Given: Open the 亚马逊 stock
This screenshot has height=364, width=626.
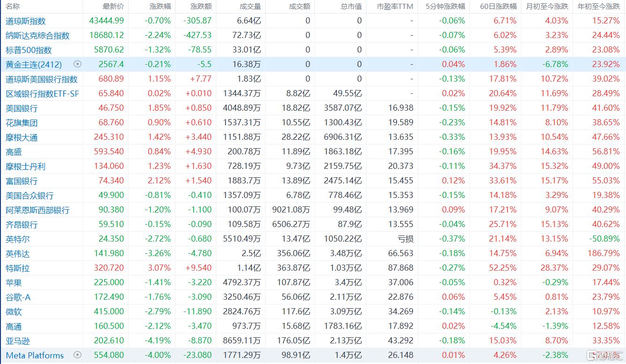Looking at the screenshot, I should click(x=18, y=341).
